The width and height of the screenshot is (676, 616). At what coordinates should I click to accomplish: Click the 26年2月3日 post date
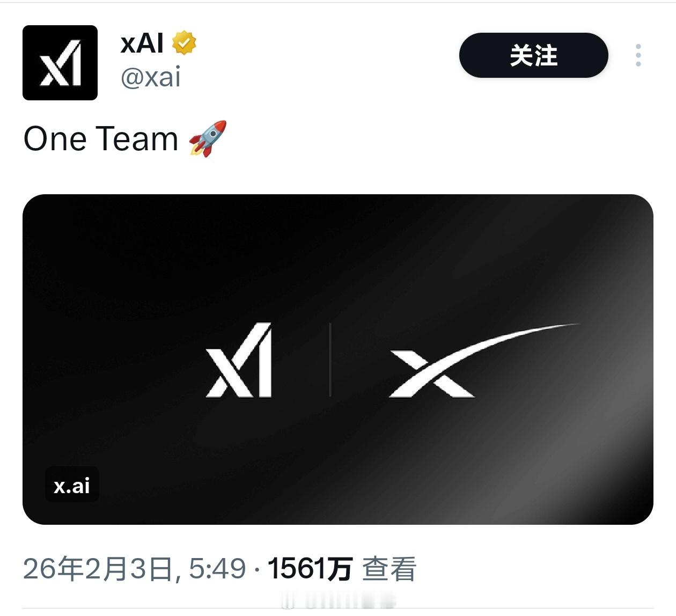tap(98, 568)
